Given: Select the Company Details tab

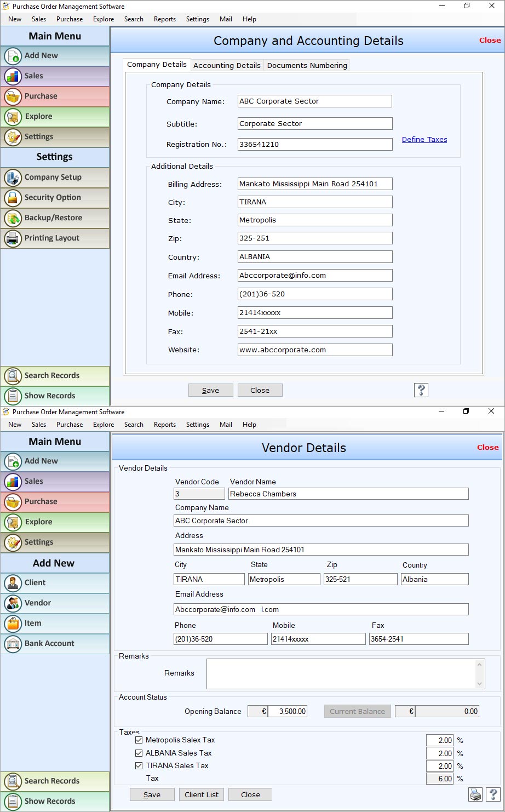Looking at the screenshot, I should click(x=157, y=64).
